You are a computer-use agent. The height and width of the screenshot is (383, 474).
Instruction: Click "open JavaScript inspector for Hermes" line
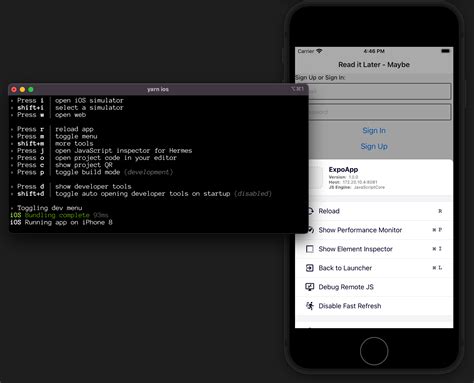[x=124, y=151]
